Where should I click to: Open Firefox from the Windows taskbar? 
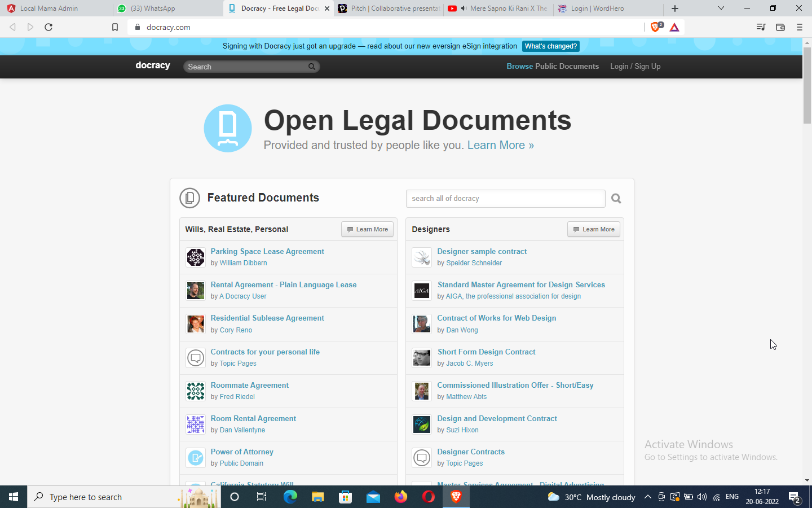point(401,497)
